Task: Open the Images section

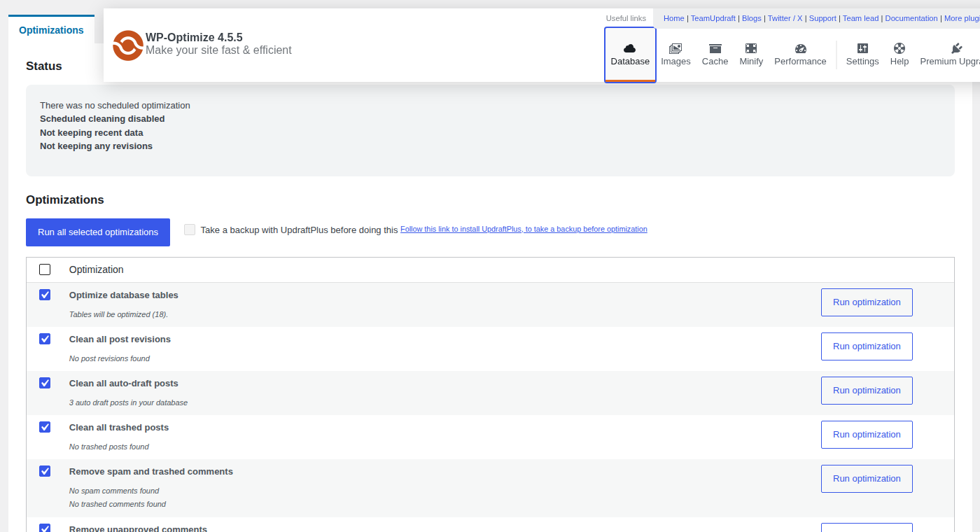Action: (675, 55)
